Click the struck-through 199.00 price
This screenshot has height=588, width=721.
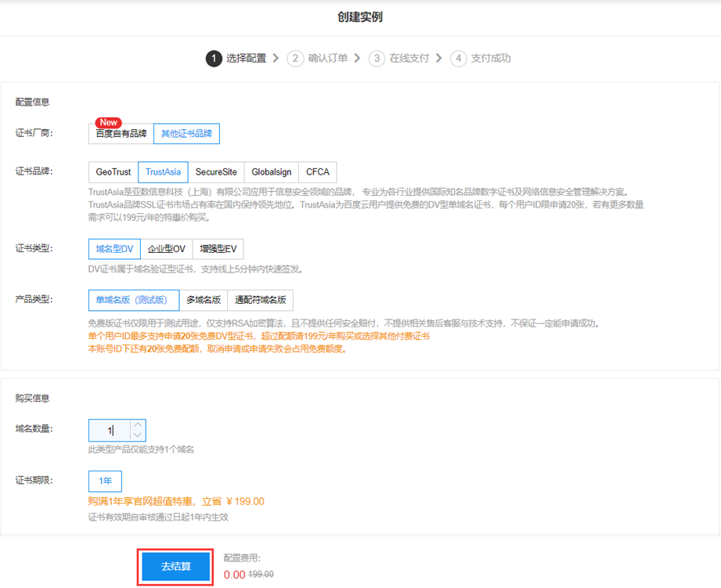point(261,575)
